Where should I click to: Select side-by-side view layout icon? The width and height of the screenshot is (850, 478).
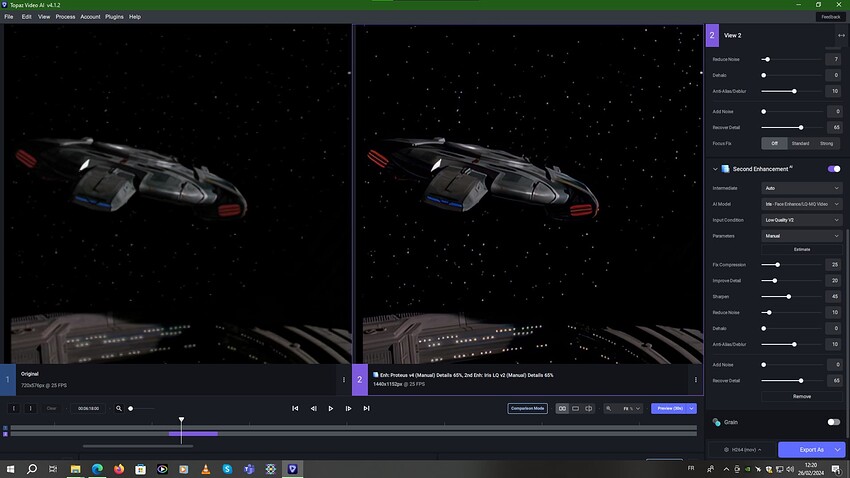point(562,408)
